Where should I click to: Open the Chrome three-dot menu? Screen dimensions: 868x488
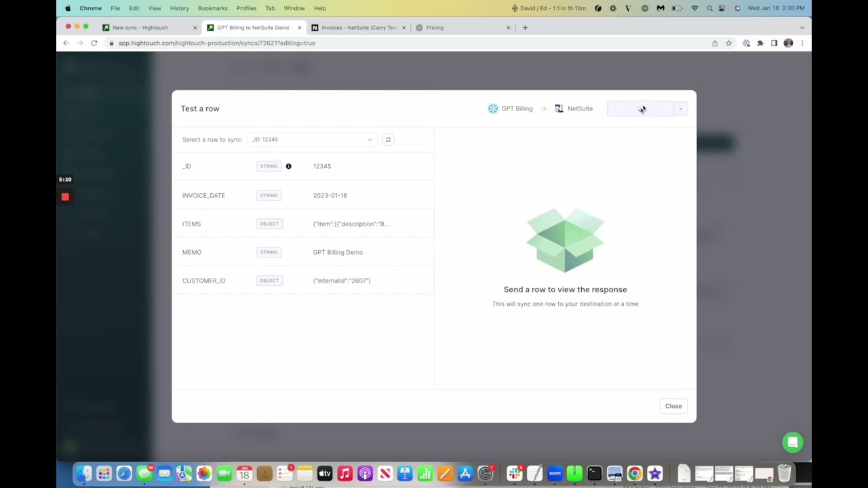tap(802, 43)
